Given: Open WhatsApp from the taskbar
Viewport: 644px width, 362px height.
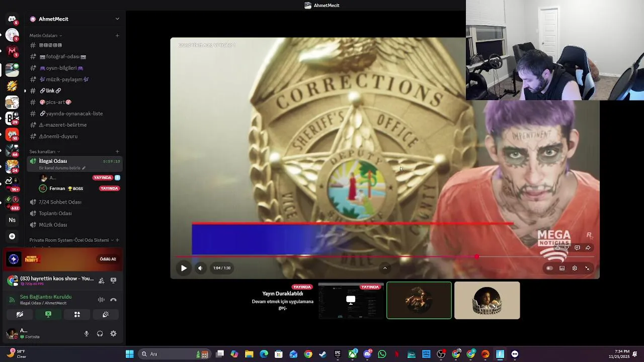Looking at the screenshot, I should click(382, 354).
